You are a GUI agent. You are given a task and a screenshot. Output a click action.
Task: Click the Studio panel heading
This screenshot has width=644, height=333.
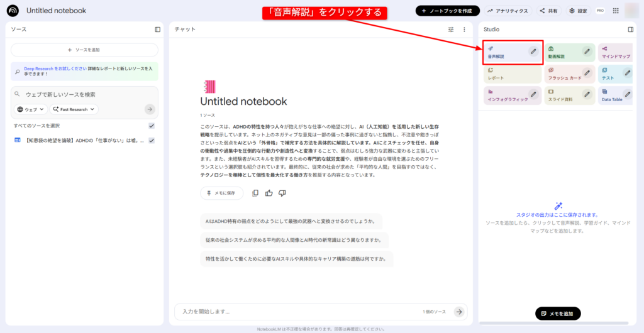[491, 30]
